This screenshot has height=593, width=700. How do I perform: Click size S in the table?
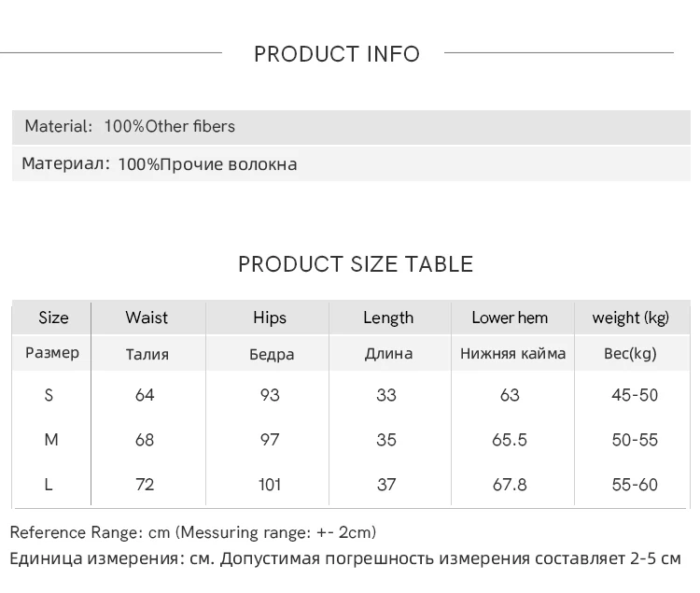(x=49, y=395)
